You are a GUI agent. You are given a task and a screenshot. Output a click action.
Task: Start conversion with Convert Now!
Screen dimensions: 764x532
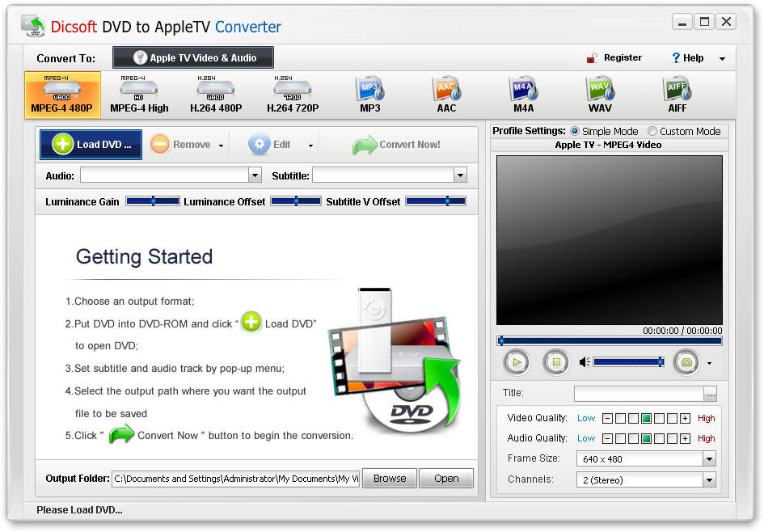point(396,145)
